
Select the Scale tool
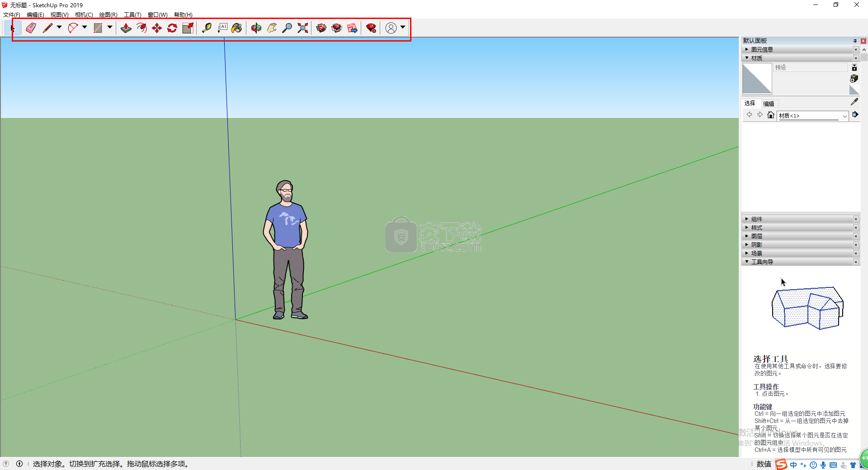(x=188, y=28)
